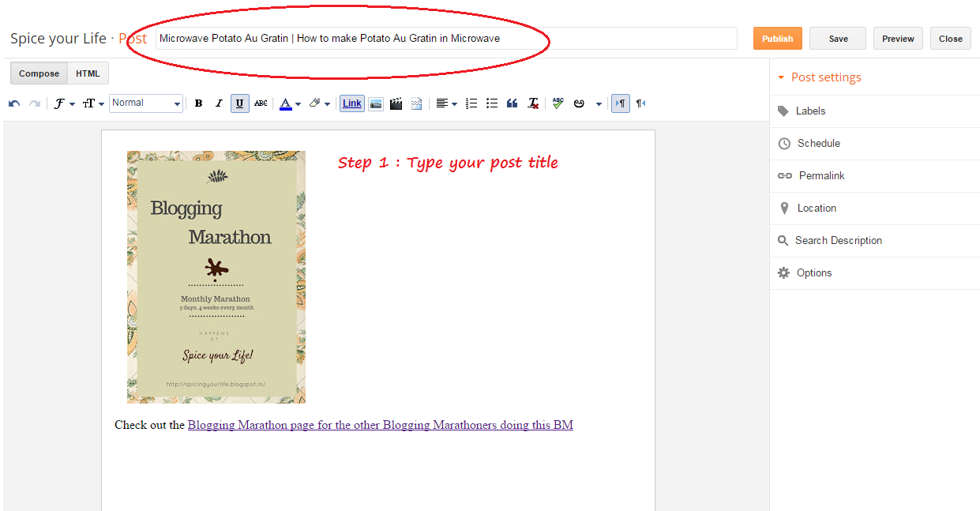
Task: Click the blockquote icon in toolbar
Action: [512, 103]
